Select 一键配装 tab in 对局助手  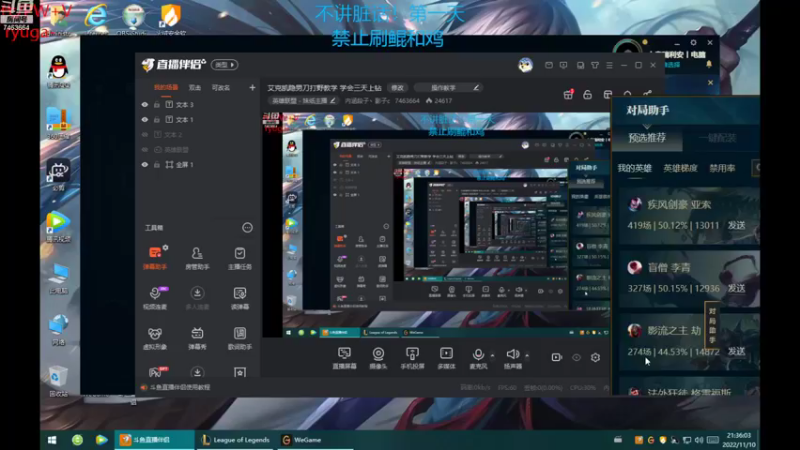tap(717, 138)
